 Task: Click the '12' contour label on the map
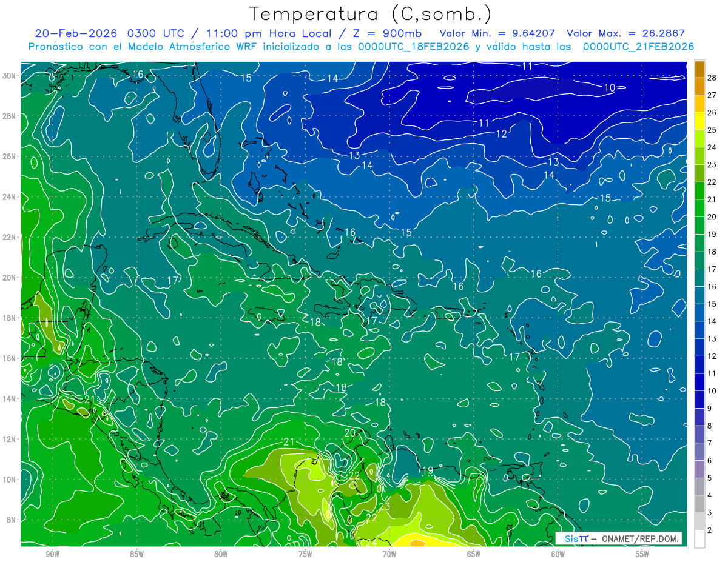[502, 134]
